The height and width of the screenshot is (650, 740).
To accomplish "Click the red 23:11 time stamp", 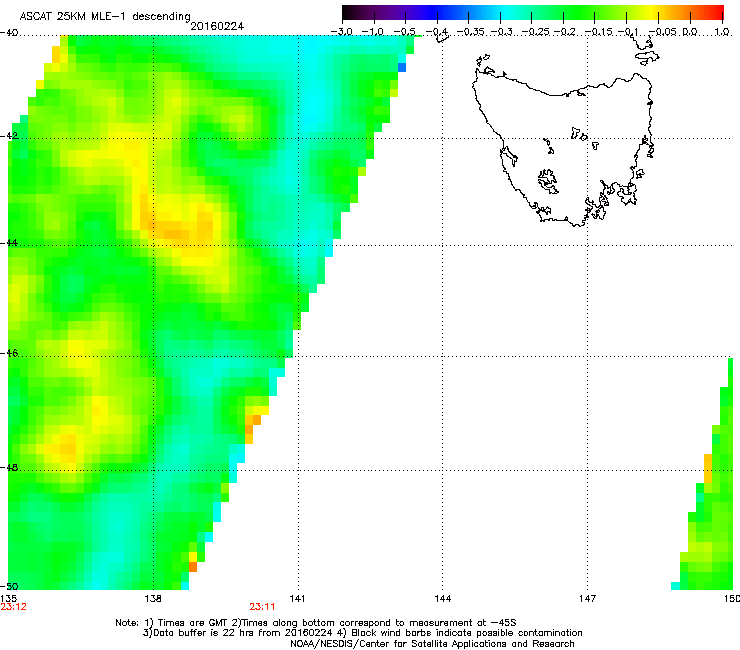I will pos(262,607).
